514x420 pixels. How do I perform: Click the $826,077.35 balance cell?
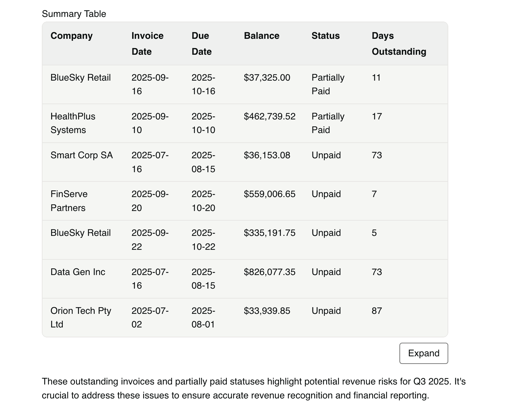click(x=270, y=272)
